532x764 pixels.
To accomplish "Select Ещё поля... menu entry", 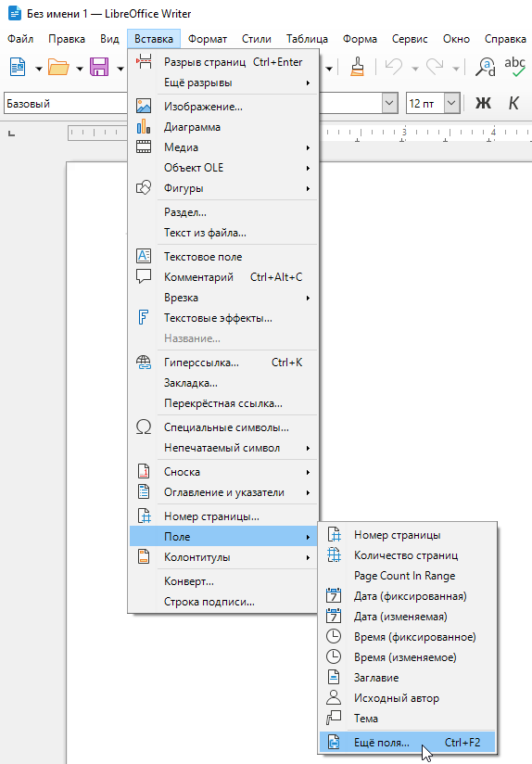I will click(407, 743).
